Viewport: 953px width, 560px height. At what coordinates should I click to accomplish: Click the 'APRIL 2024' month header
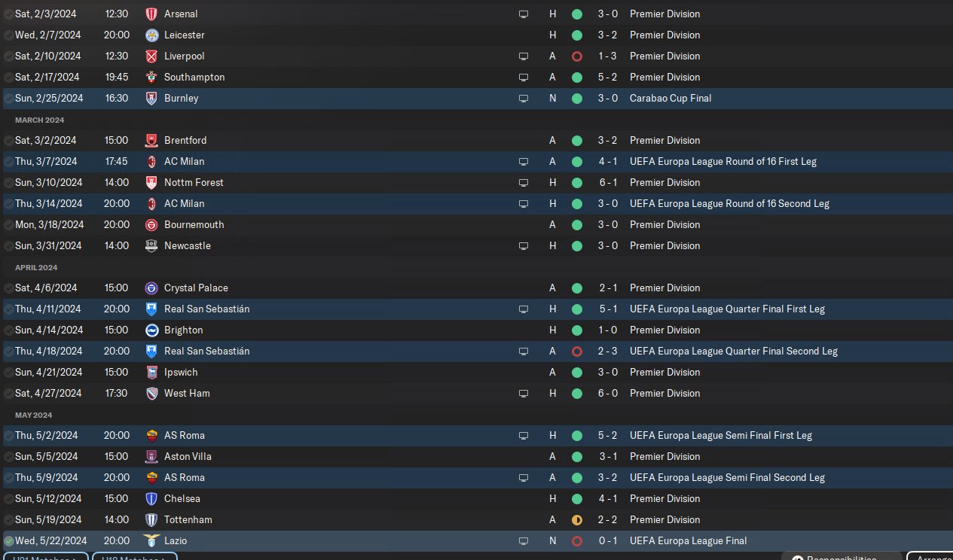click(x=36, y=267)
